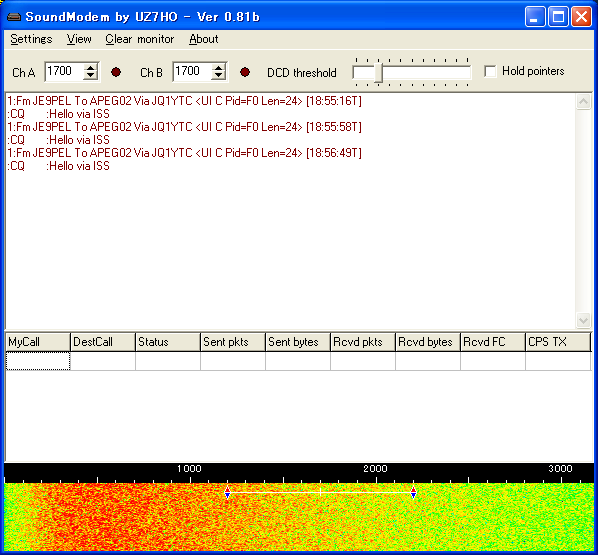Select the left waterfall frequency pointer marker
598x555 pixels.
pyautogui.click(x=227, y=492)
